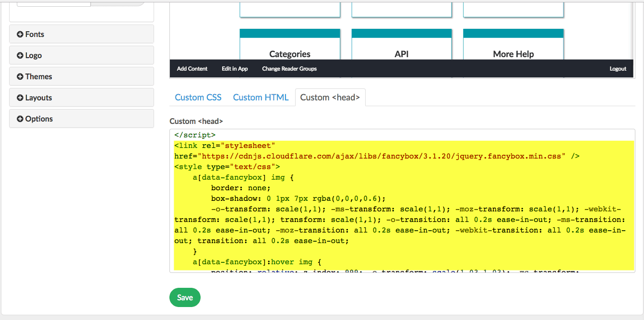Click the <link rel="stylesheet" line

point(224,146)
